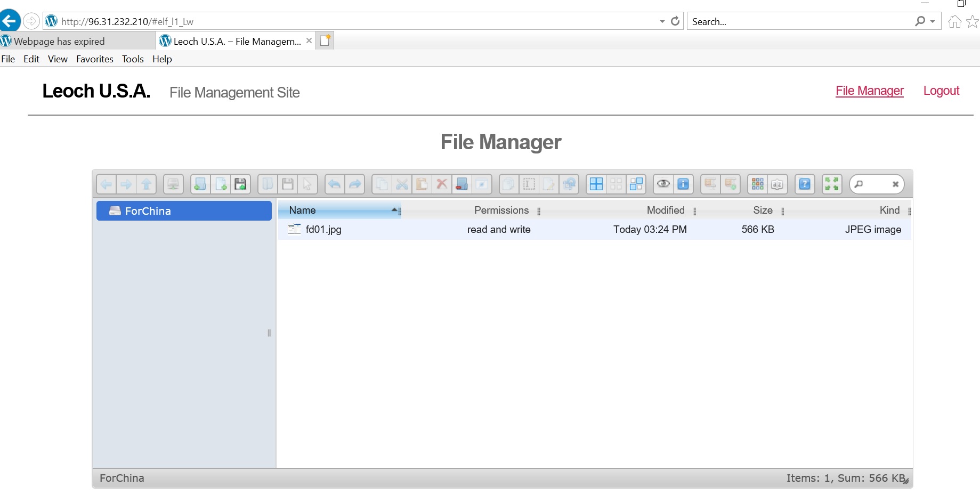The image size is (980, 502).
Task: Click the download floppy disk icon
Action: tap(288, 184)
